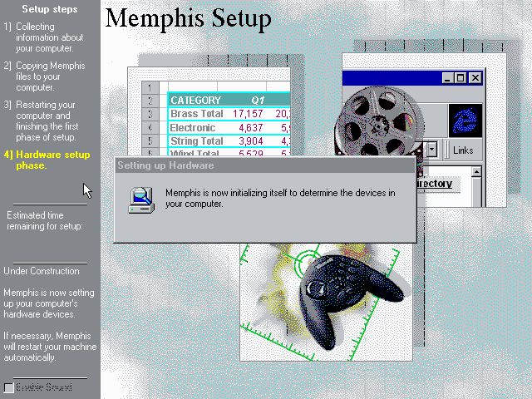Select spreadsheet row header 4
532x399 pixels.
150,127
